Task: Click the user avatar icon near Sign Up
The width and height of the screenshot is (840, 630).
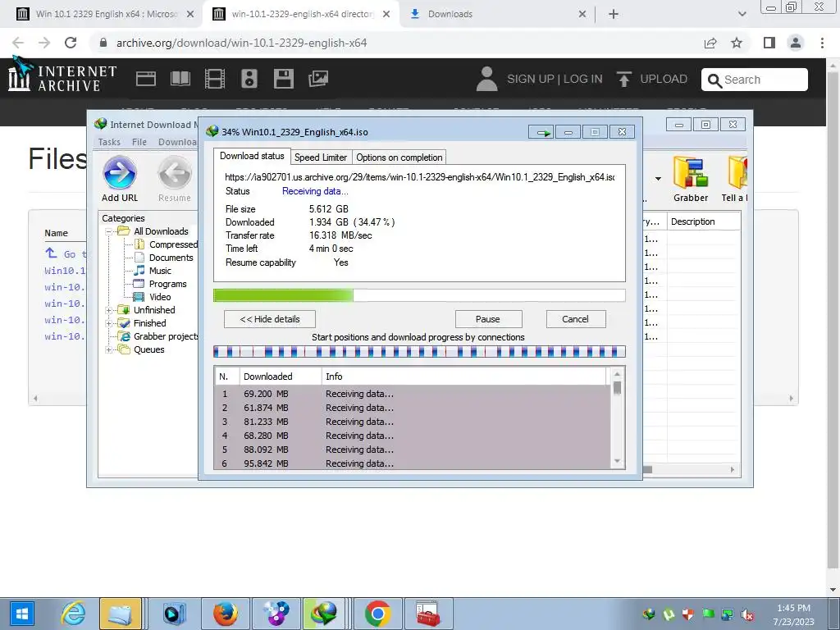Action: tap(487, 79)
